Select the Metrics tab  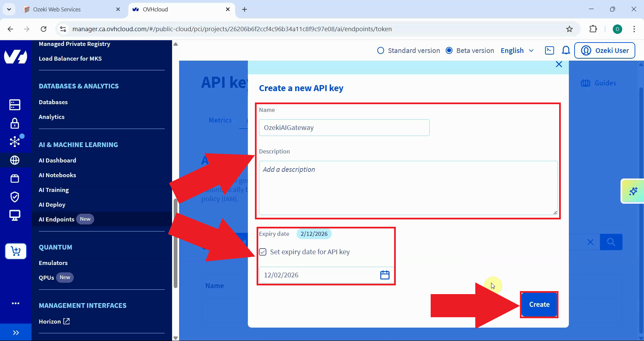[220, 120]
